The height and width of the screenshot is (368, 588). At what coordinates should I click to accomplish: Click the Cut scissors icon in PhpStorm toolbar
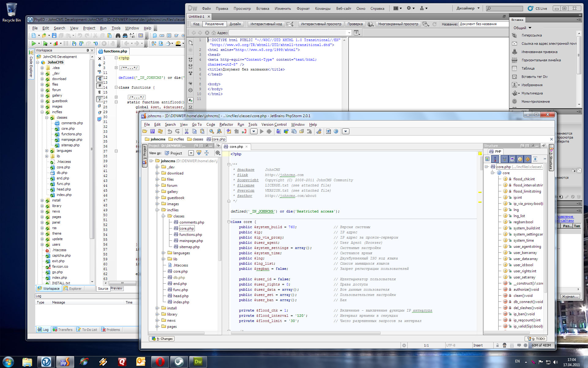click(x=186, y=132)
